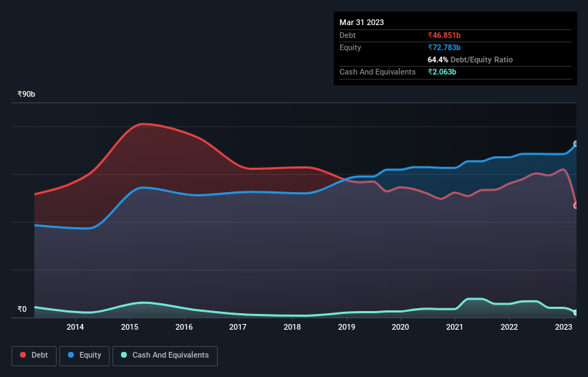Screen dimensions: 588x377
Task: Click the teal Cash legend dot
Action: click(x=124, y=355)
